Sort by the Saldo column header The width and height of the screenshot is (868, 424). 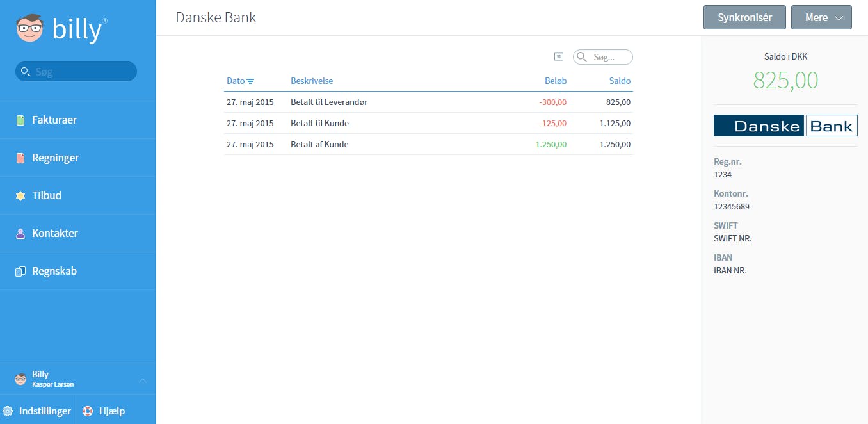tap(620, 81)
